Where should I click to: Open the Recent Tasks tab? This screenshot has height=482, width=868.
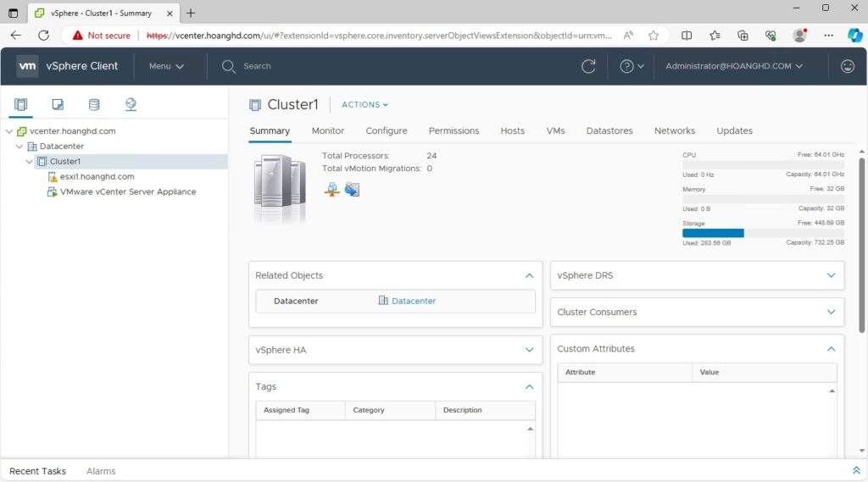pyautogui.click(x=37, y=471)
